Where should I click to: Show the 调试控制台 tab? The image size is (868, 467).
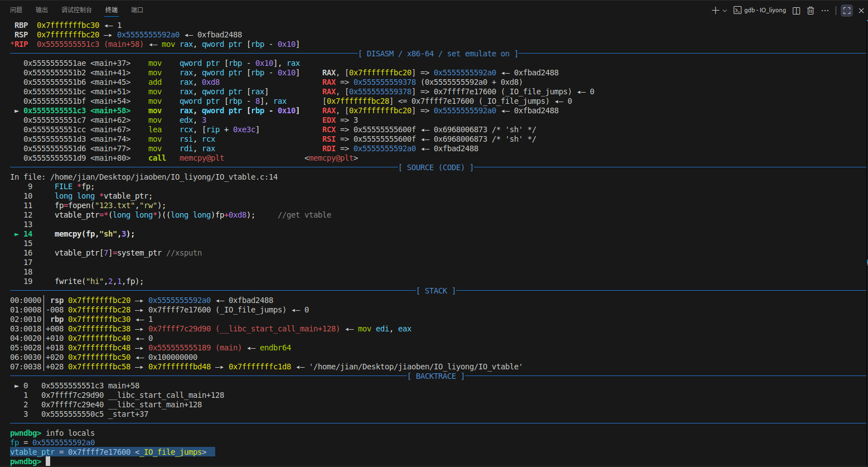coord(76,10)
